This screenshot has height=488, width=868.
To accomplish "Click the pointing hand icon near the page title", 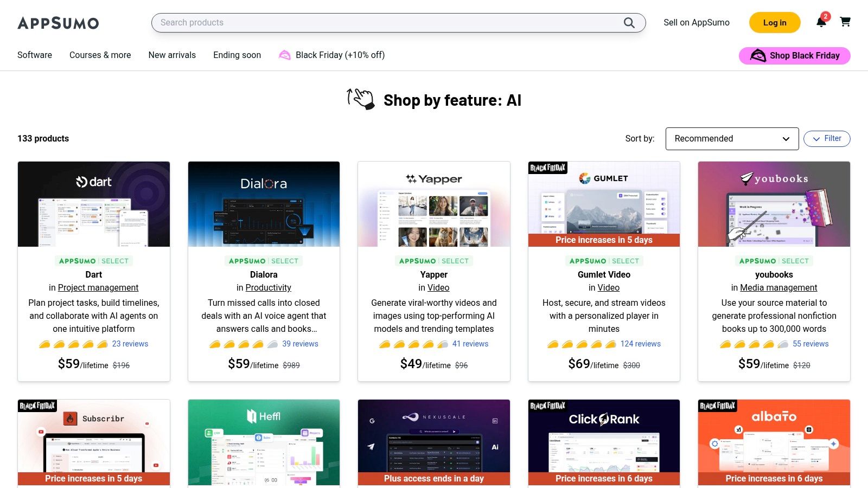I will pos(360,98).
